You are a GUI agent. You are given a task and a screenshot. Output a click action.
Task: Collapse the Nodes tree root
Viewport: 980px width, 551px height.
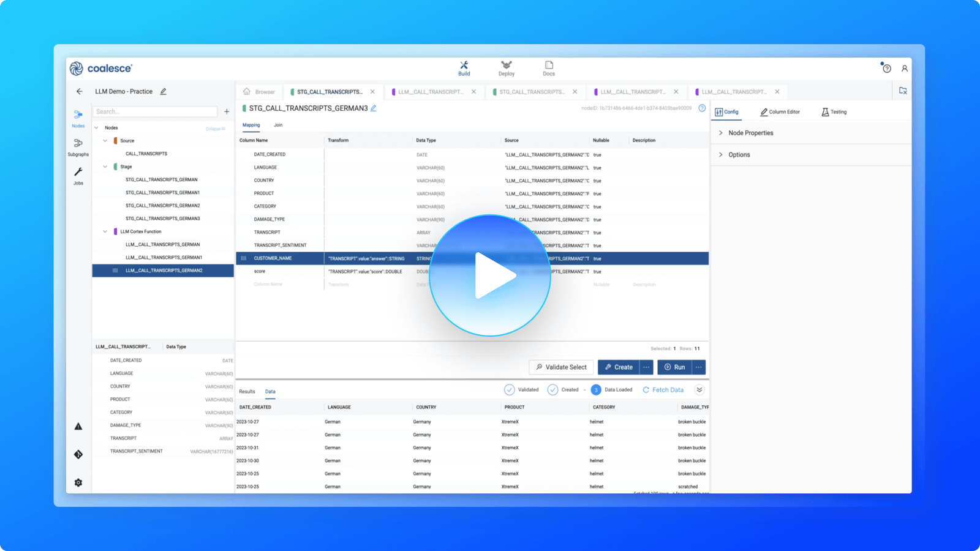coord(96,128)
